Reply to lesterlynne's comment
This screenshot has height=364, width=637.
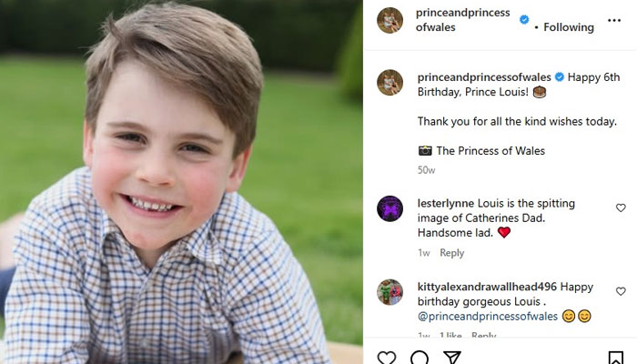click(x=452, y=253)
